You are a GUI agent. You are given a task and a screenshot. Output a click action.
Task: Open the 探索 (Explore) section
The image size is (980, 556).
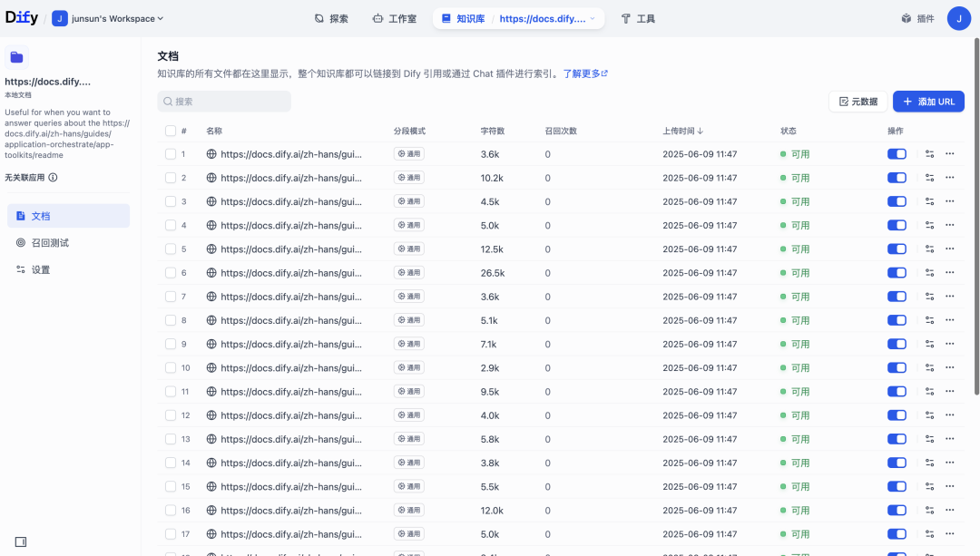331,17
